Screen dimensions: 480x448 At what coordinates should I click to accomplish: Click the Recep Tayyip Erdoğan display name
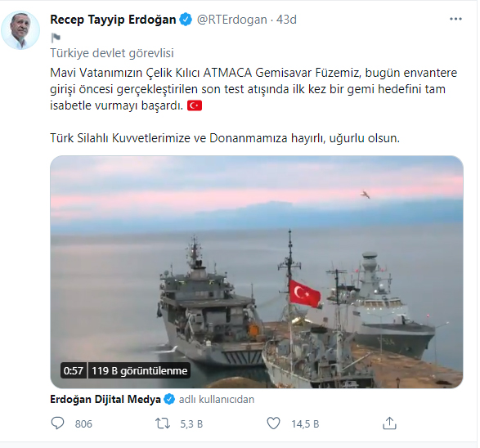point(113,20)
